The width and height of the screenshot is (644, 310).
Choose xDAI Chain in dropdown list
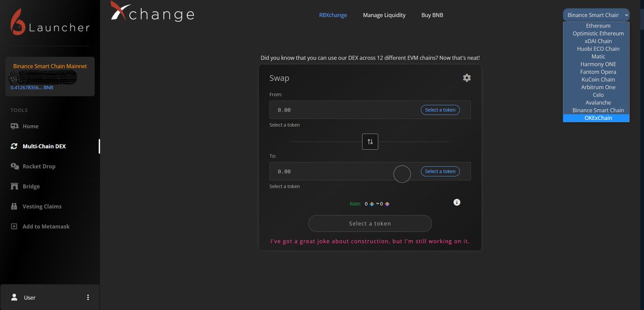596,41
